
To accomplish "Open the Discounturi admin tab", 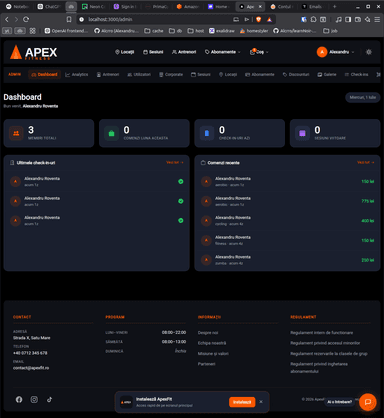I will point(296,74).
